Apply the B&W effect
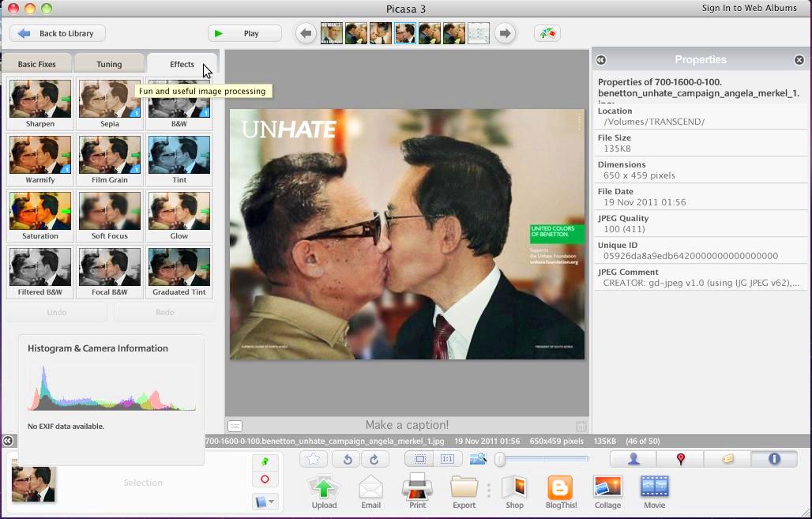This screenshot has height=519, width=812. click(179, 103)
